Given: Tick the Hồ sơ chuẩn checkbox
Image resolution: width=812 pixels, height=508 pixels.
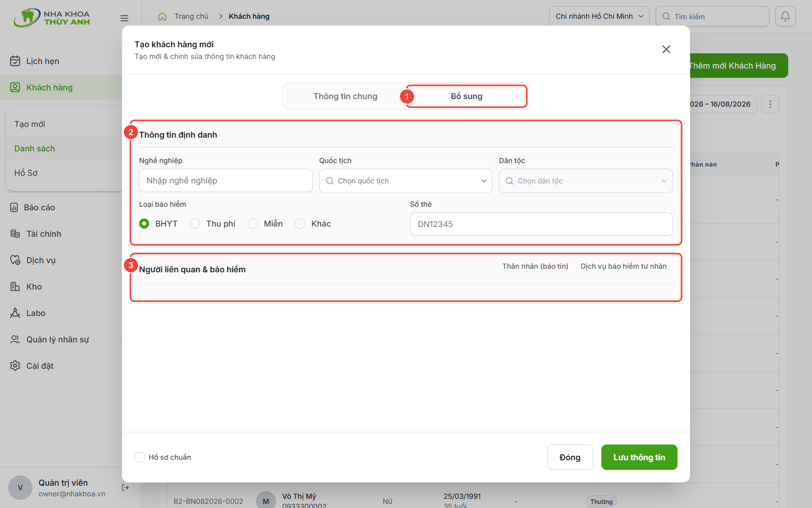Looking at the screenshot, I should pyautogui.click(x=140, y=457).
